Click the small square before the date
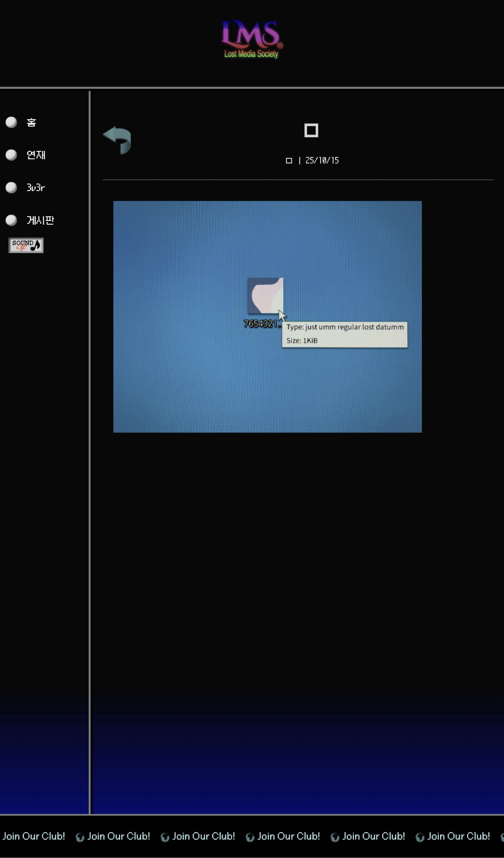The height and width of the screenshot is (858, 504). [x=289, y=161]
